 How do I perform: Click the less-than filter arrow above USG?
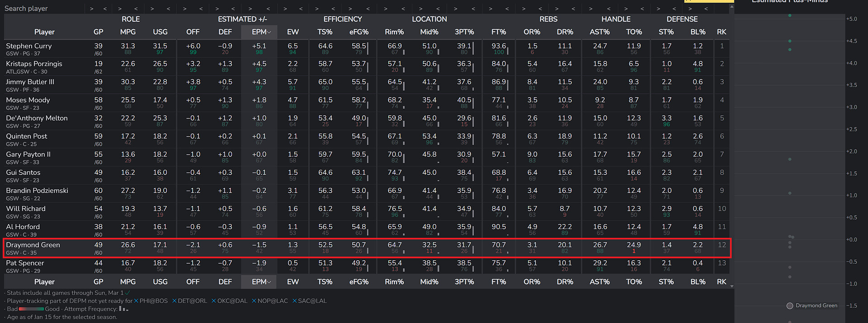(169, 9)
